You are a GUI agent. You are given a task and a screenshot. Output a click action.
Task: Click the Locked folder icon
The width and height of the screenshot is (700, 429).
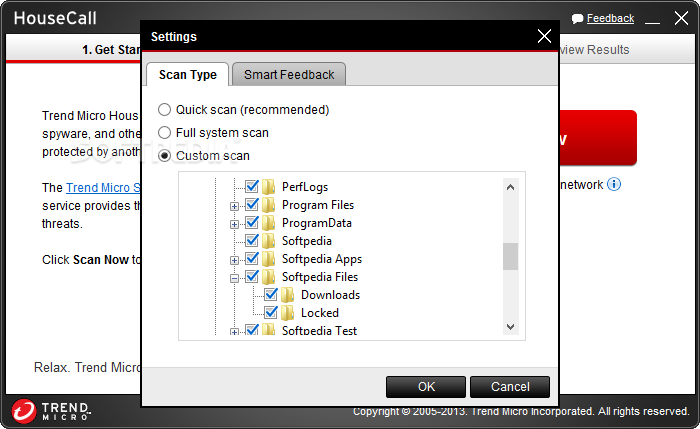click(288, 313)
